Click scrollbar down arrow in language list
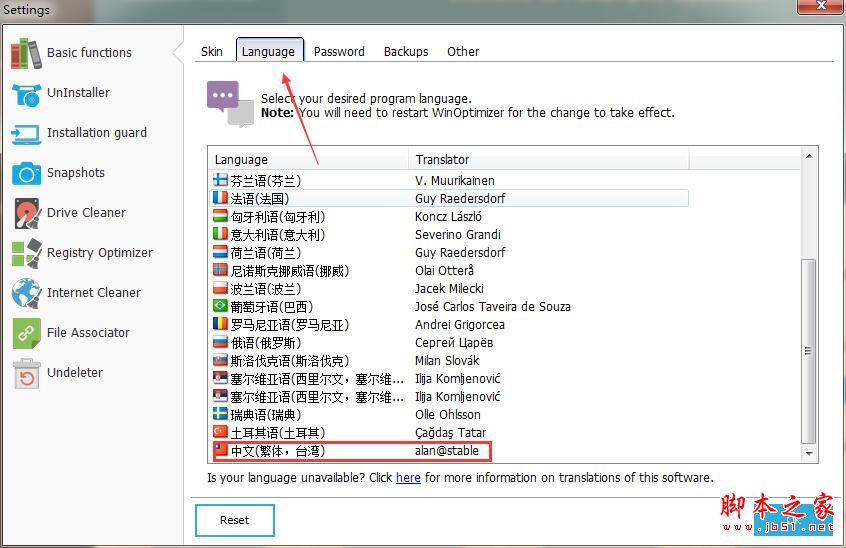Screen dimensions: 846x548 coord(809,453)
